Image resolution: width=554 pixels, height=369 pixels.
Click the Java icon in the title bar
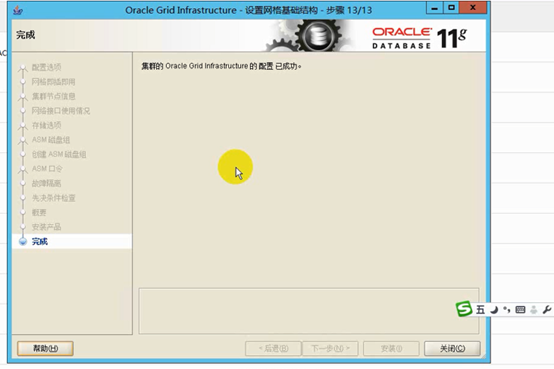point(18,10)
